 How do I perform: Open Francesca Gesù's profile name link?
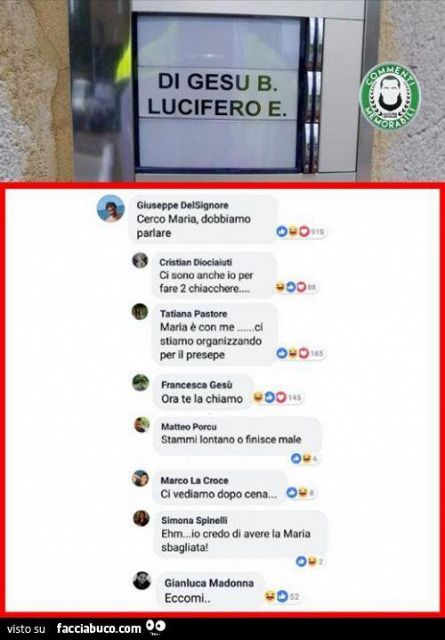tap(197, 384)
